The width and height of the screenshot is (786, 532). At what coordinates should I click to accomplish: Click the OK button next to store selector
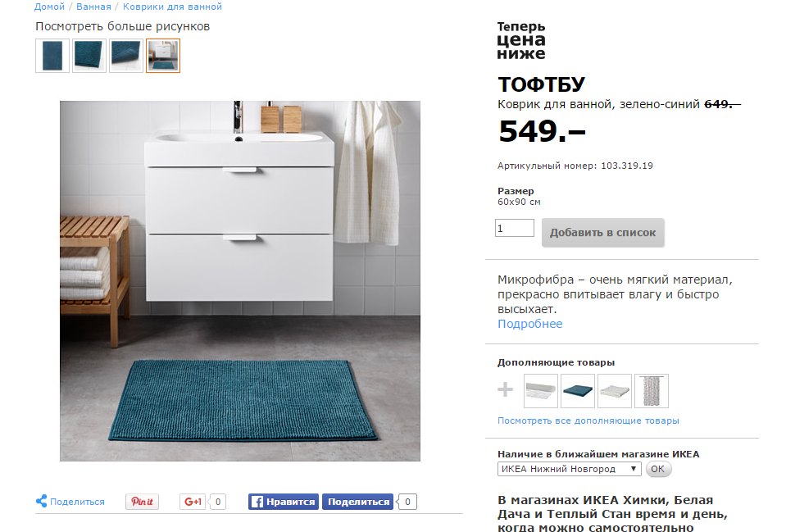pos(658,469)
